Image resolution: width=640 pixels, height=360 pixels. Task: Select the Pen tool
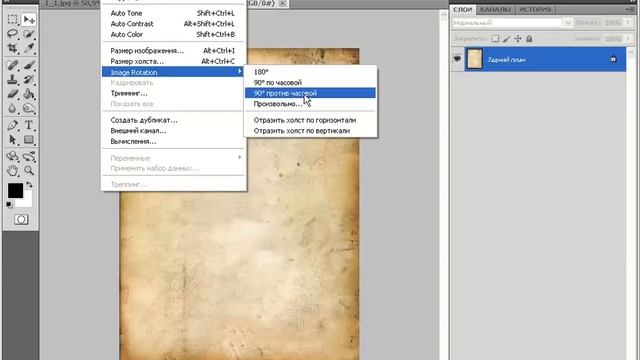(x=12, y=125)
